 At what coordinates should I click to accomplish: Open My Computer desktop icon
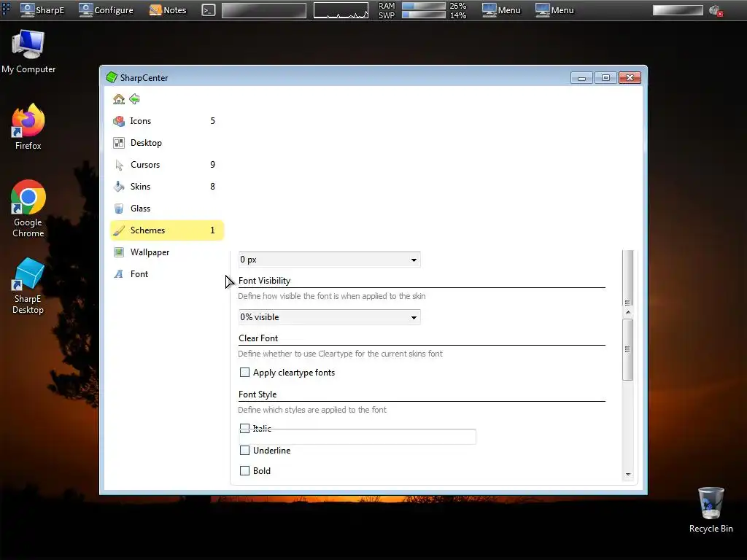pos(28,52)
